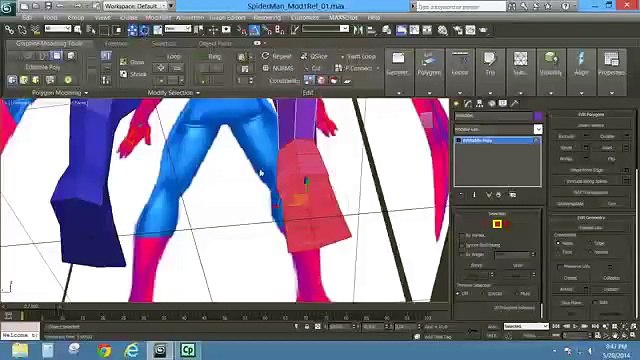Switch to the Freeform ribbon tab
Image resolution: width=640 pixels, height=360 pixels.
click(116, 43)
